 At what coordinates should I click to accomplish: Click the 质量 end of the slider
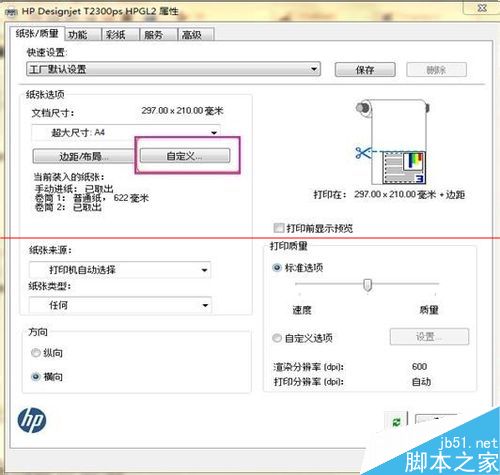(429, 310)
